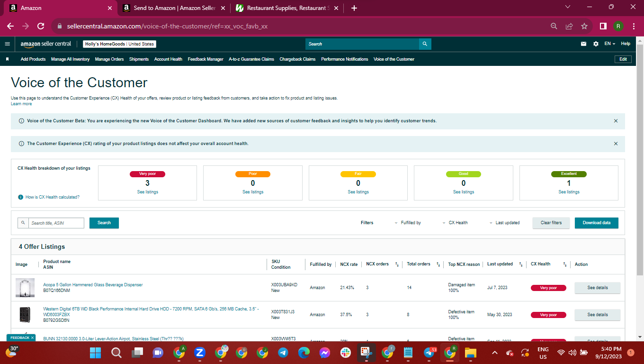
Task: Open a new browser tab with plus icon
Action: (x=354, y=8)
